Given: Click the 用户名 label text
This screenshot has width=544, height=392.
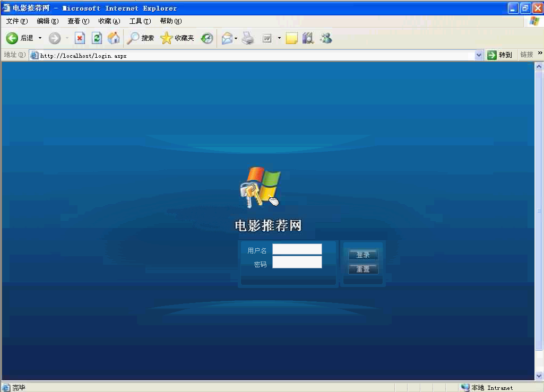Looking at the screenshot, I should 257,250.
